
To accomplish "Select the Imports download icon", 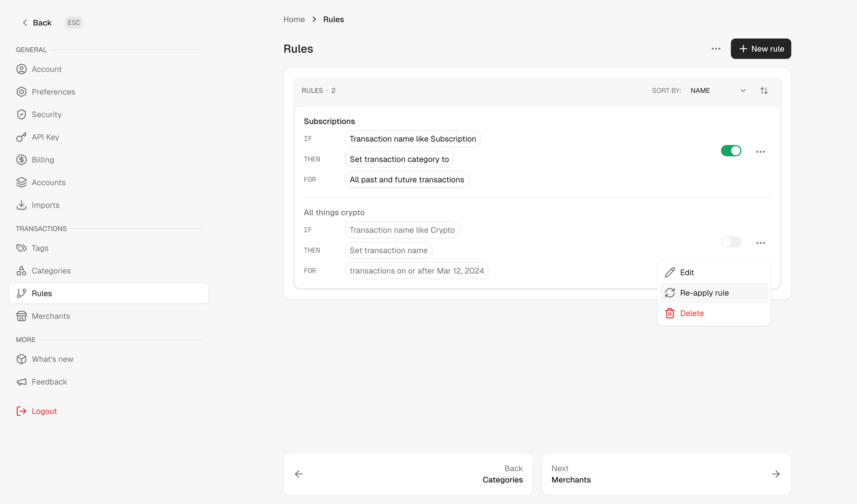I will click(x=22, y=205).
